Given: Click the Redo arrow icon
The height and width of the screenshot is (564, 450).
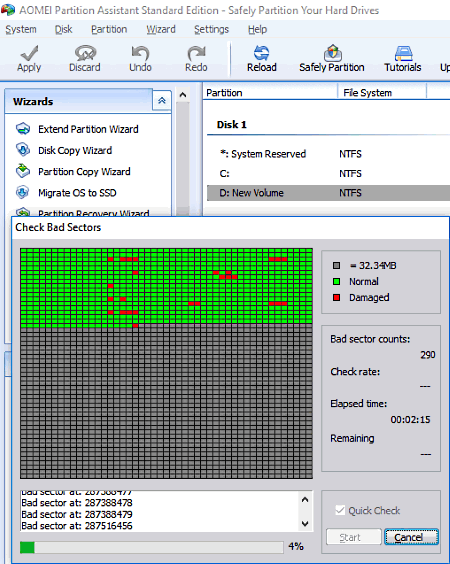Looking at the screenshot, I should pos(196,54).
